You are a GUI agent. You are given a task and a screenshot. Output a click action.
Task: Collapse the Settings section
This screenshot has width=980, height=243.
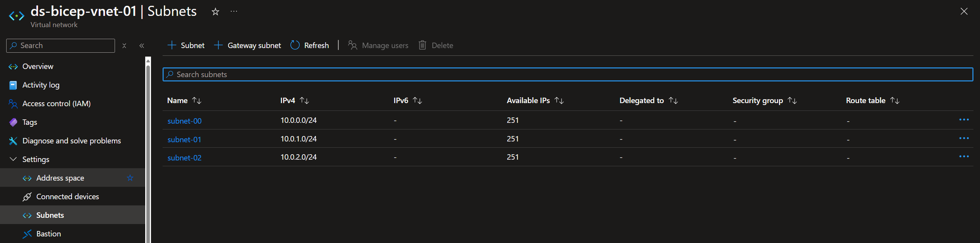point(13,159)
